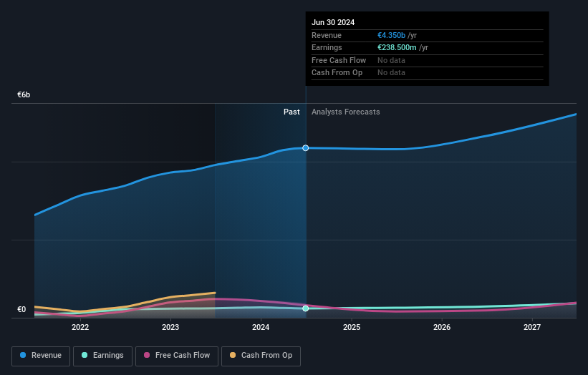Image resolution: width=588 pixels, height=375 pixels.
Task: Click the €4.350b revenue value
Action: (391, 35)
